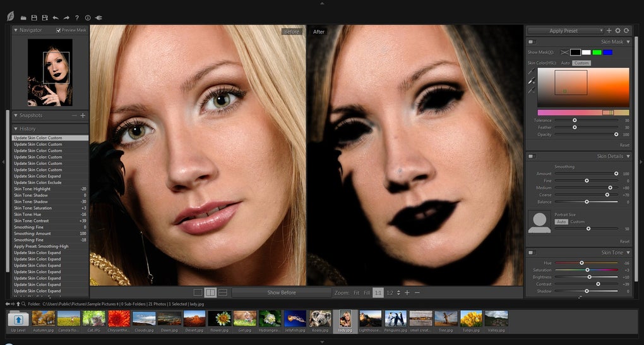Redo using the forward arrow icon
The image size is (644, 345).
pos(66,18)
